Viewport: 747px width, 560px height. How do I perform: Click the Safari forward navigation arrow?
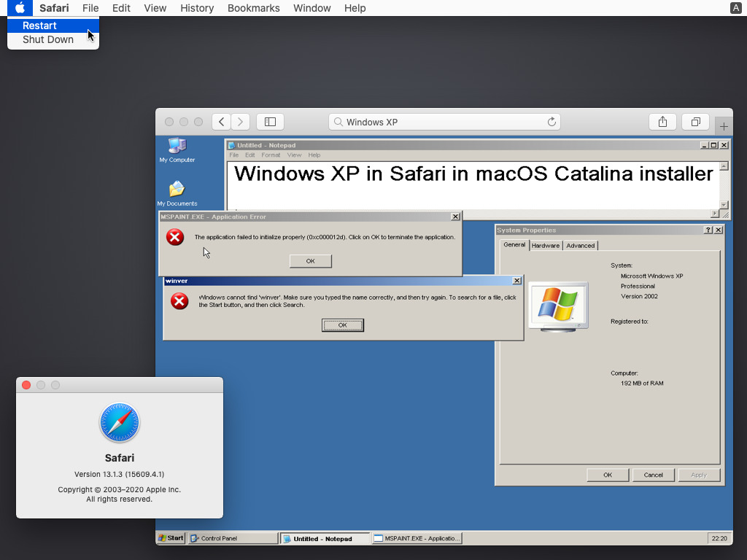240,122
